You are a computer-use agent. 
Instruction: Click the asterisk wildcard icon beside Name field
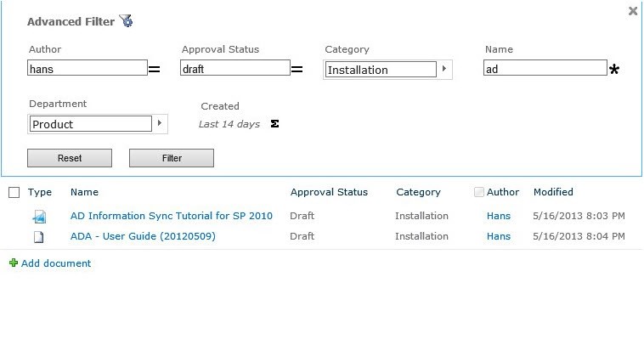click(x=614, y=70)
